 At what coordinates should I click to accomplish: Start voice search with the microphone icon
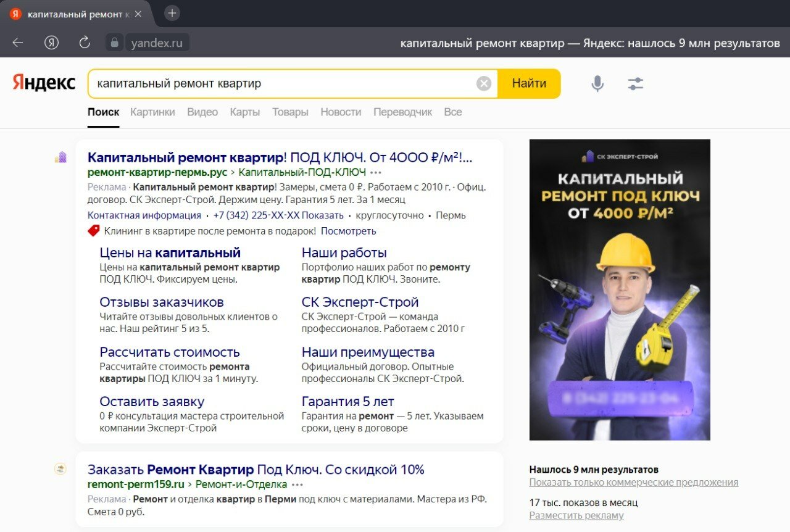597,83
